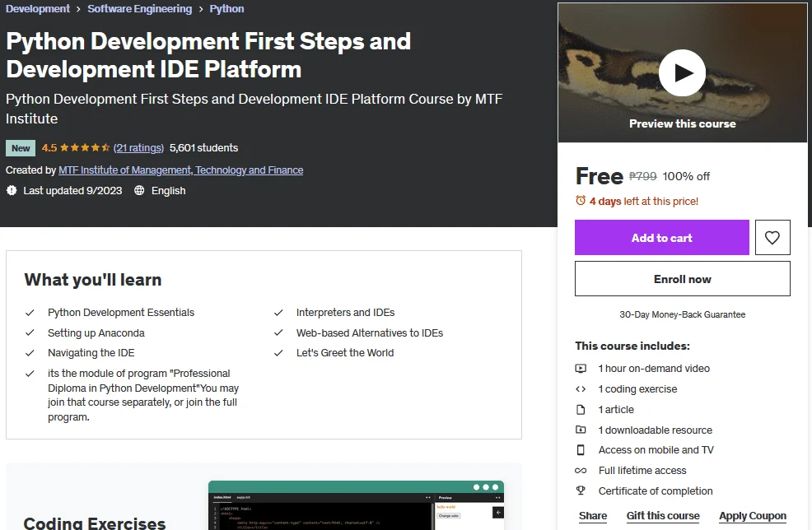Click the mobile device icon beside Access on mobile

[581, 450]
